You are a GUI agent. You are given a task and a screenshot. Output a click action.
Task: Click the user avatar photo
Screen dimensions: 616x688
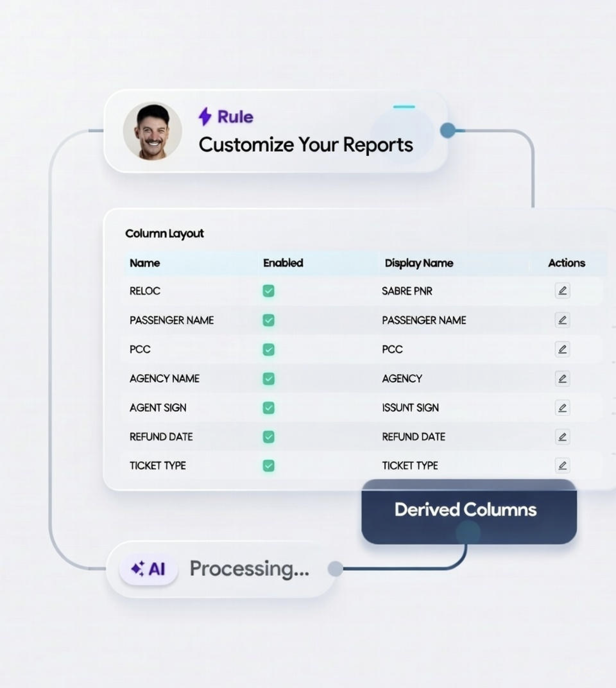(152, 131)
